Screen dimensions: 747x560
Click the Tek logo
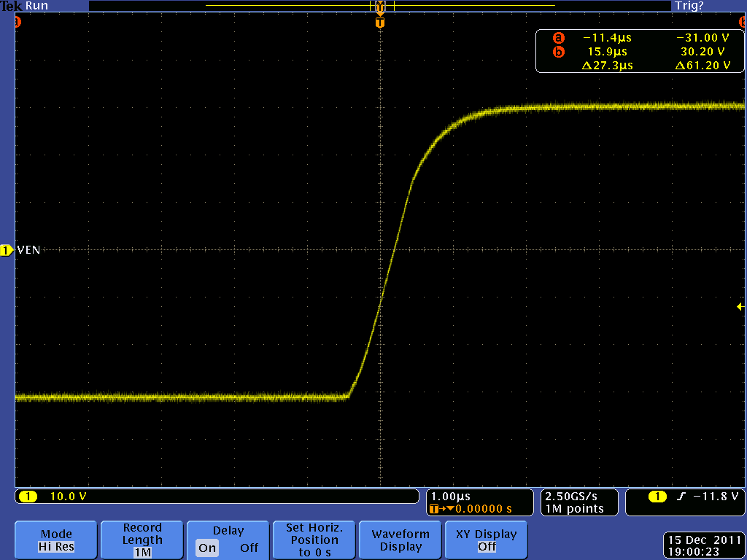[x=11, y=6]
